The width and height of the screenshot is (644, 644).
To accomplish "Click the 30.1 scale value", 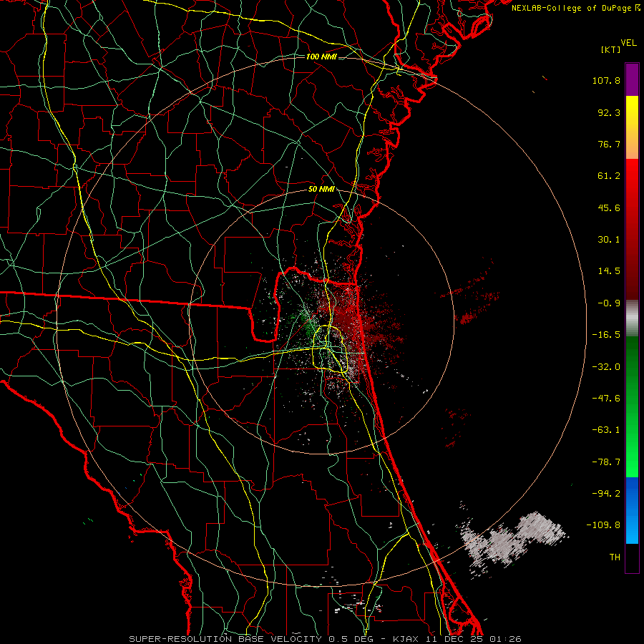I will [x=609, y=240].
